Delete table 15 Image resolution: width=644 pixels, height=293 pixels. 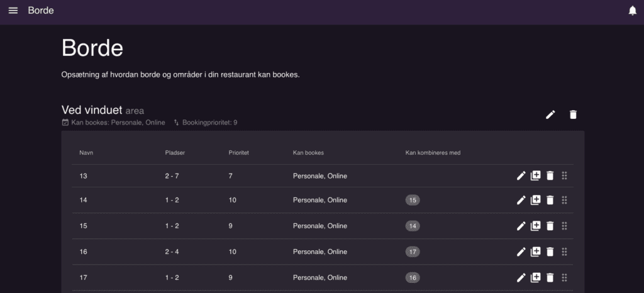pos(550,226)
